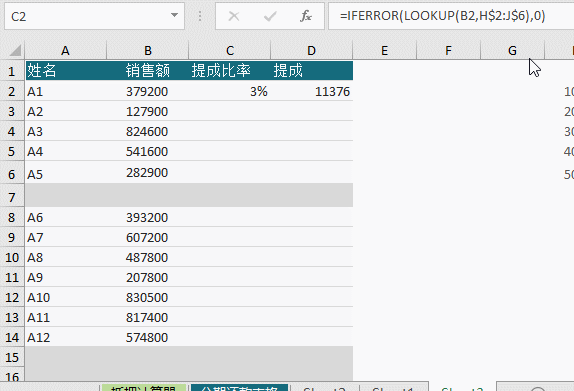Select the cell showing 11376

pyautogui.click(x=312, y=91)
